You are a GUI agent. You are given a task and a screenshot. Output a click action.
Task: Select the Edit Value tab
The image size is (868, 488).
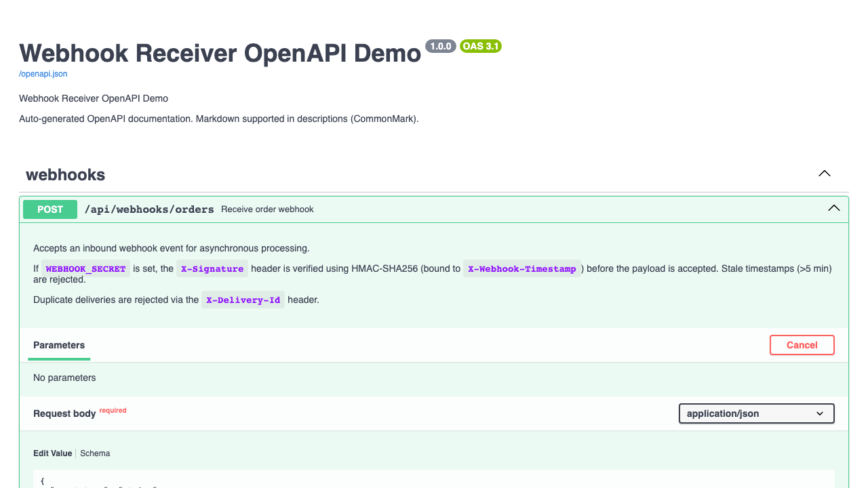[52, 453]
